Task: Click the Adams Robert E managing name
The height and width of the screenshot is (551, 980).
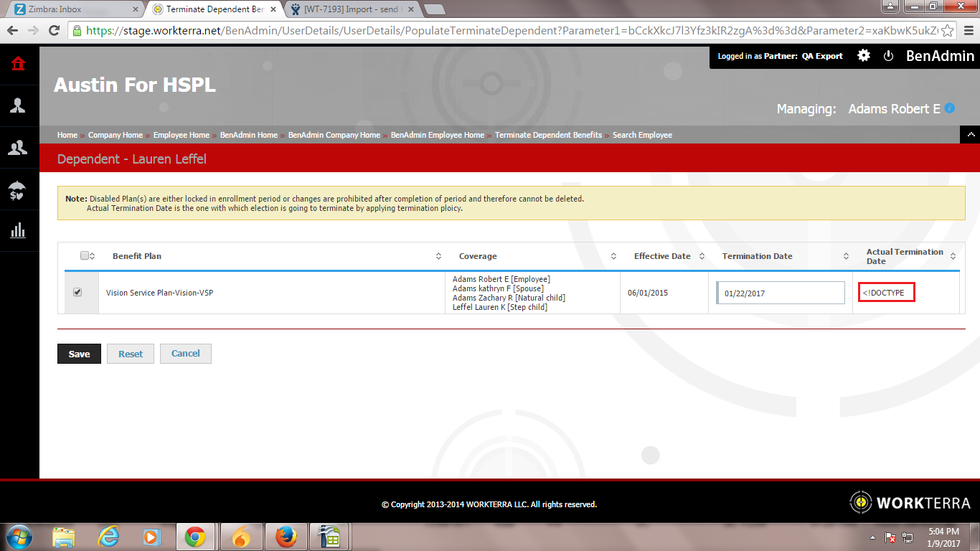Action: 894,109
